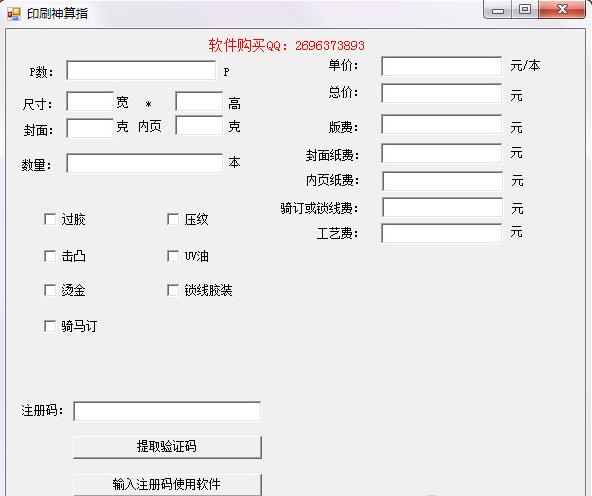Viewport: 592px width, 496px height.
Task: Minimize the 印刷神算指 window
Action: point(498,9)
